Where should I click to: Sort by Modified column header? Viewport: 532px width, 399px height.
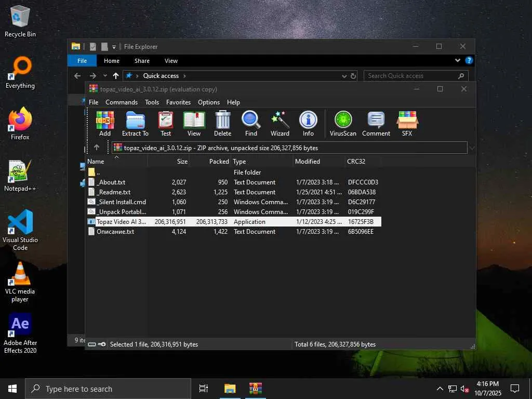pos(318,162)
